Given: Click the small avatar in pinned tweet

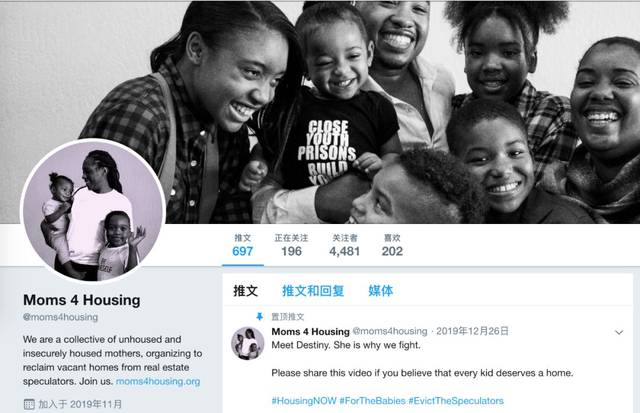Looking at the screenshot, I should coord(248,343).
